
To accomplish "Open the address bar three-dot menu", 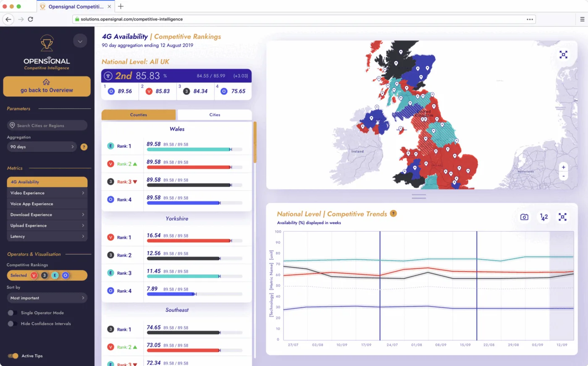I will (x=530, y=19).
